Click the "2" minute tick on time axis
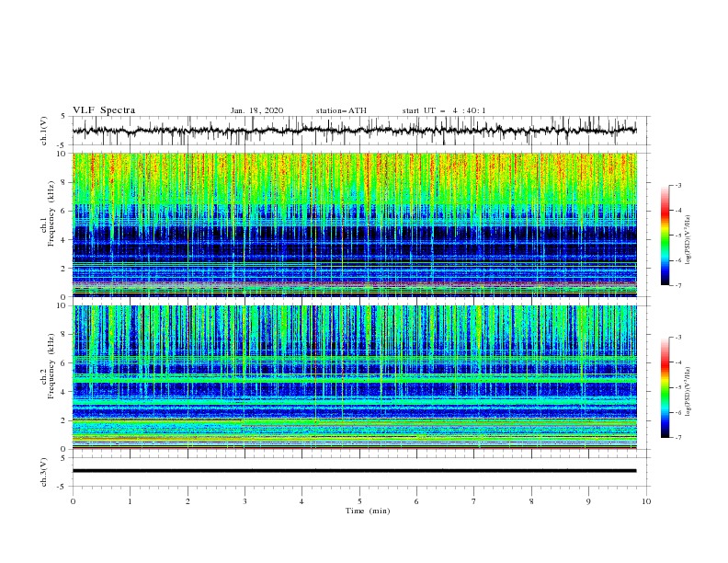 click(188, 501)
